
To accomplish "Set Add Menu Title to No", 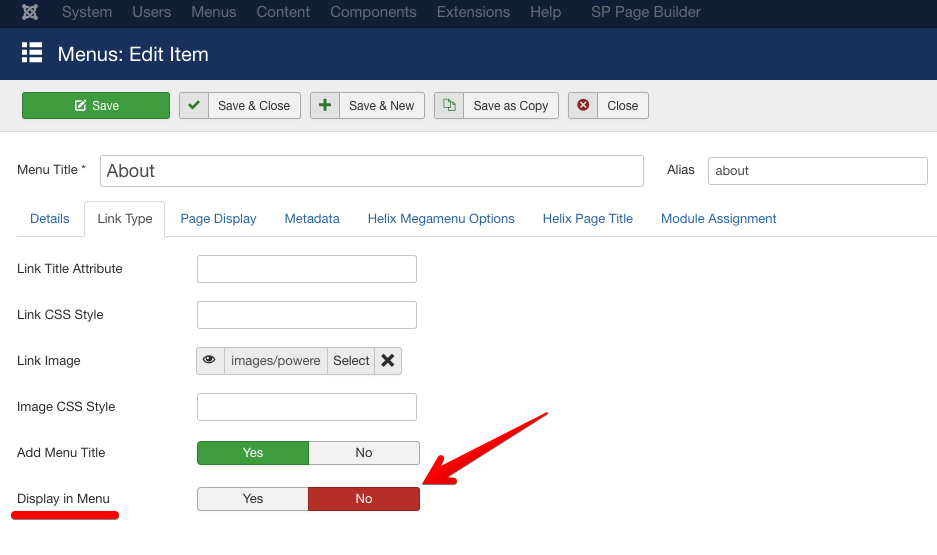I will pos(364,453).
